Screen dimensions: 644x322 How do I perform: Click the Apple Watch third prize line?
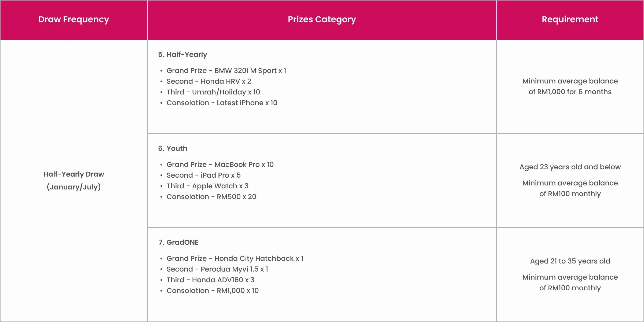[x=207, y=186]
